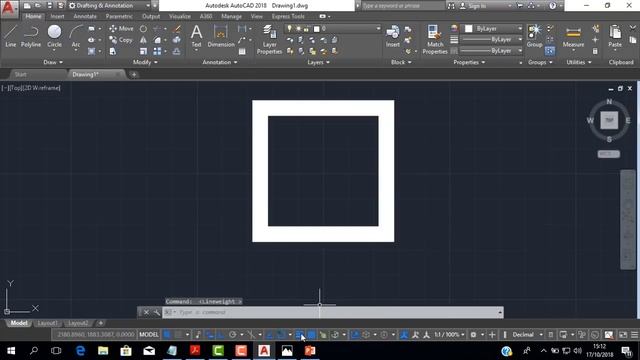Screen dimensions: 640x360
Task: Open the Annotate ribbon tab
Action: click(85, 16)
